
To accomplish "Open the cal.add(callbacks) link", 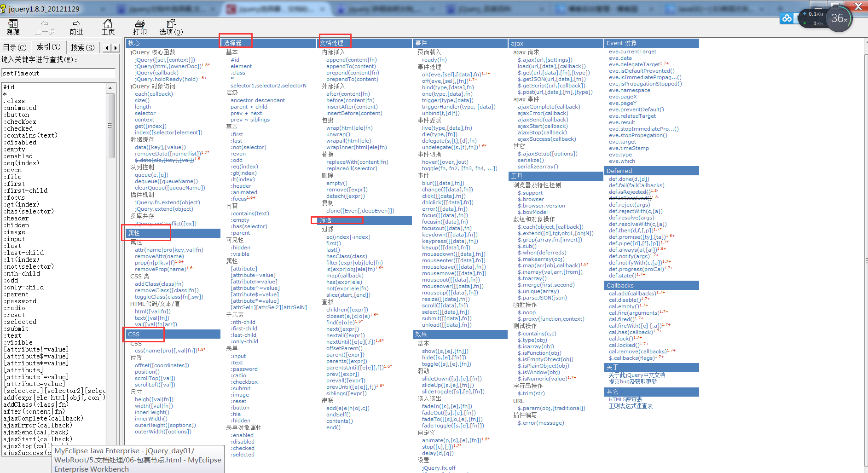I will 632,294.
